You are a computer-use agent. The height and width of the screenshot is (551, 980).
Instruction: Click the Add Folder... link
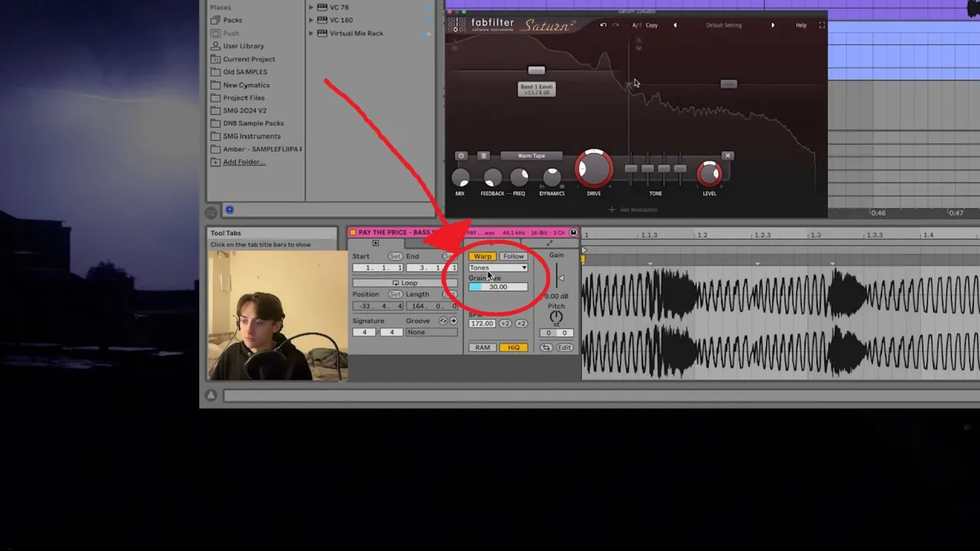(243, 162)
